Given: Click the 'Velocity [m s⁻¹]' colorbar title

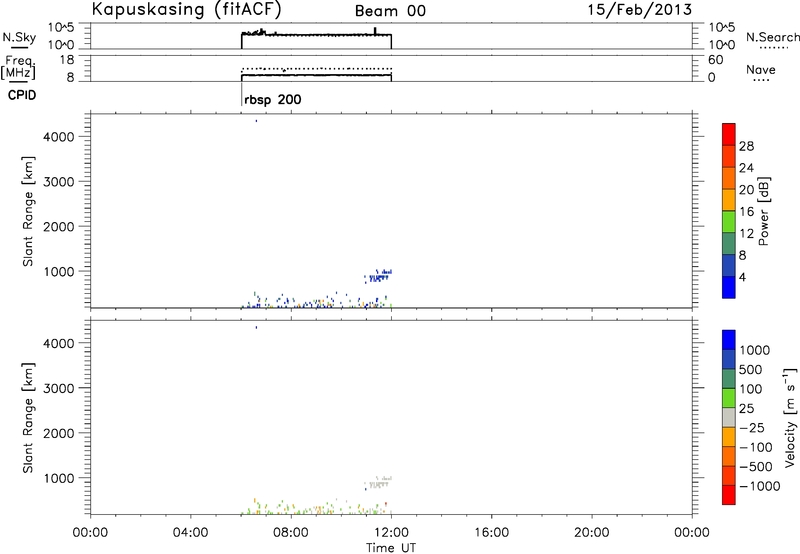Looking at the screenshot, I should tap(790, 417).
